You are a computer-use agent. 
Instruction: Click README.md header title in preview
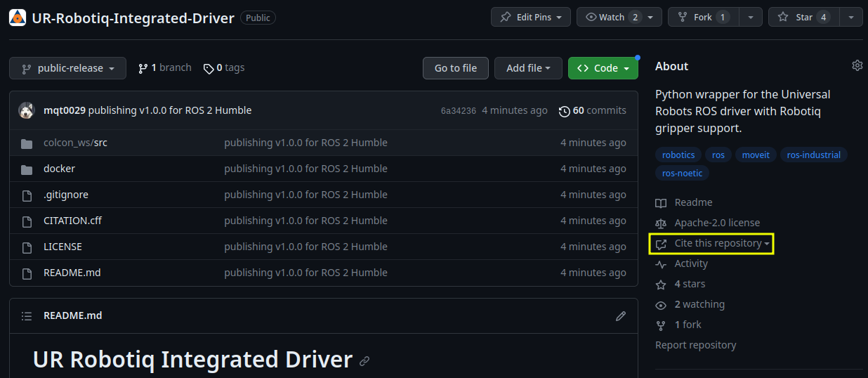coord(73,315)
